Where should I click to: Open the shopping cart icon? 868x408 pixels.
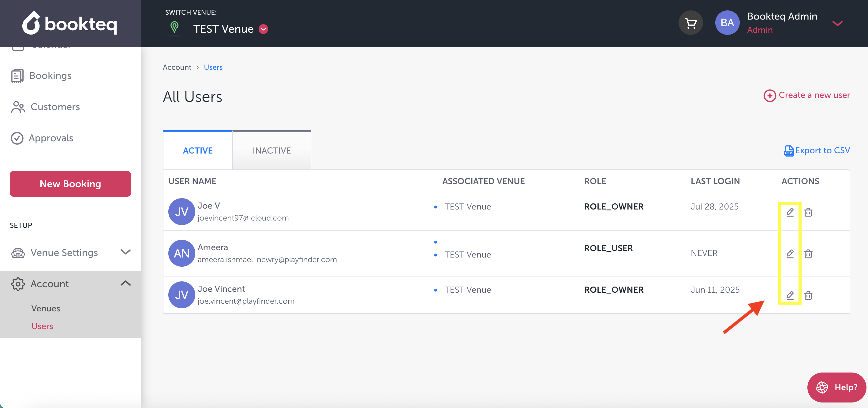click(690, 23)
